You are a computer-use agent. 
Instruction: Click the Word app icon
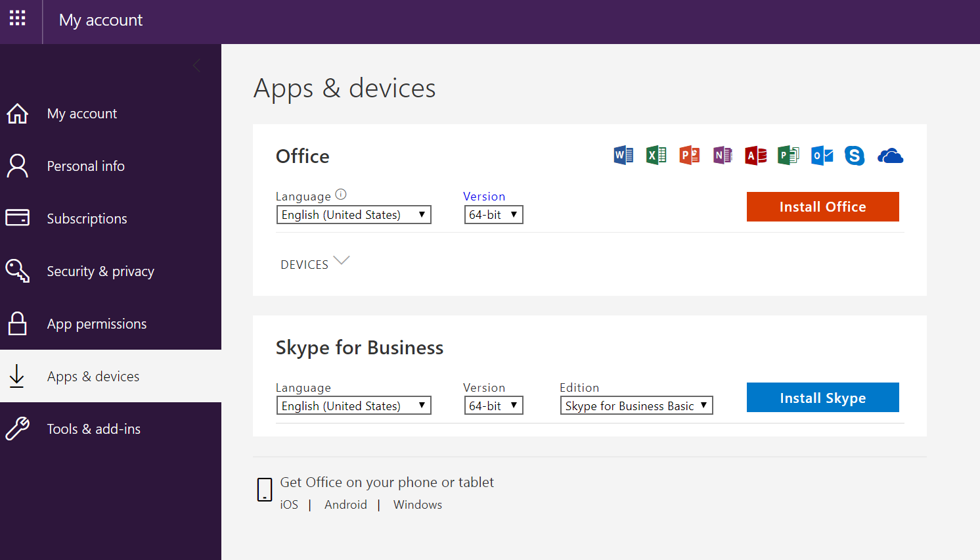point(623,156)
